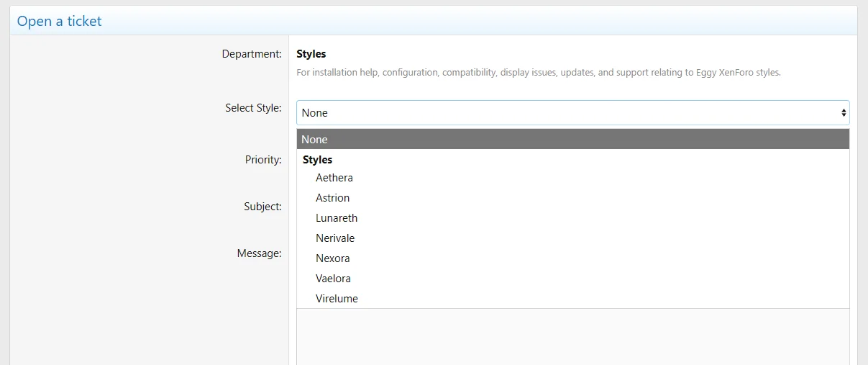
Task: Click the Message label
Action: coord(260,253)
